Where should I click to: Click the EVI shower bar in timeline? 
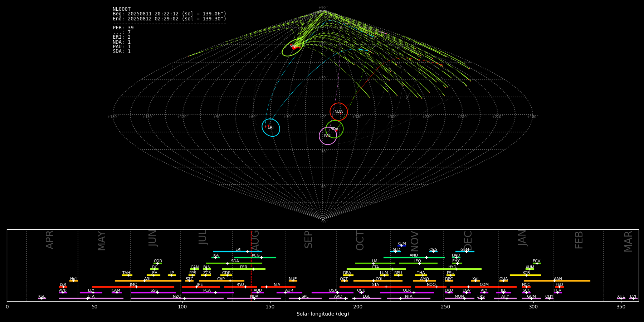pos(633,298)
